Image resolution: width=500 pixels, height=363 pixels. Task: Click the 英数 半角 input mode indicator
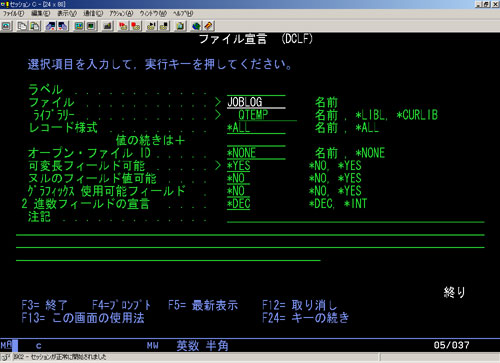(202, 346)
